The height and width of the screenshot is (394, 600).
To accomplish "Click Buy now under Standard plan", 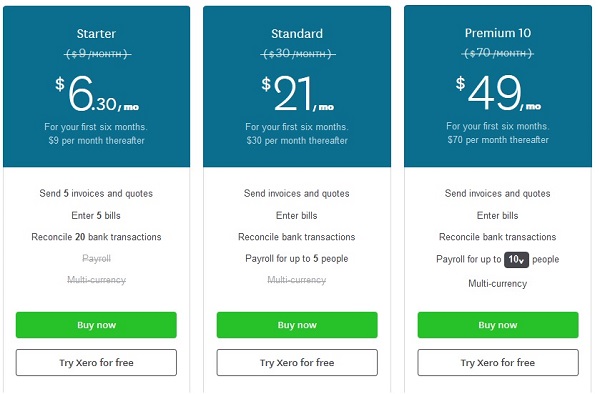I will (x=297, y=325).
